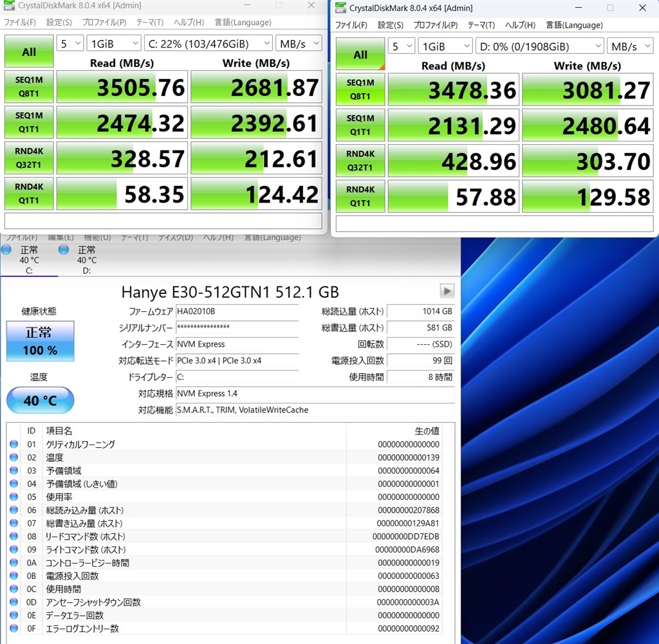The image size is (659, 644).
Task: Click status dot of row 0F エラーログエントリー数
Action: click(x=14, y=628)
